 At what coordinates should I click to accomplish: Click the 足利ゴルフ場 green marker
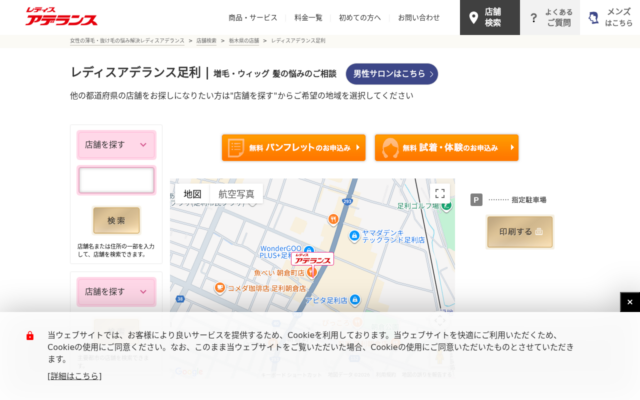(x=447, y=206)
